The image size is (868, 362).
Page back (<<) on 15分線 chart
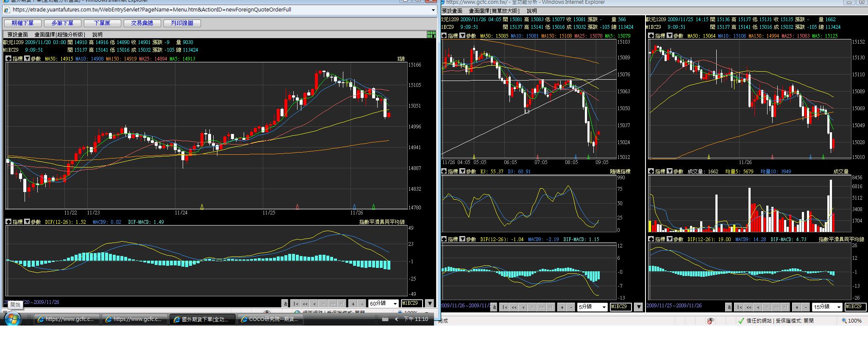(749, 307)
